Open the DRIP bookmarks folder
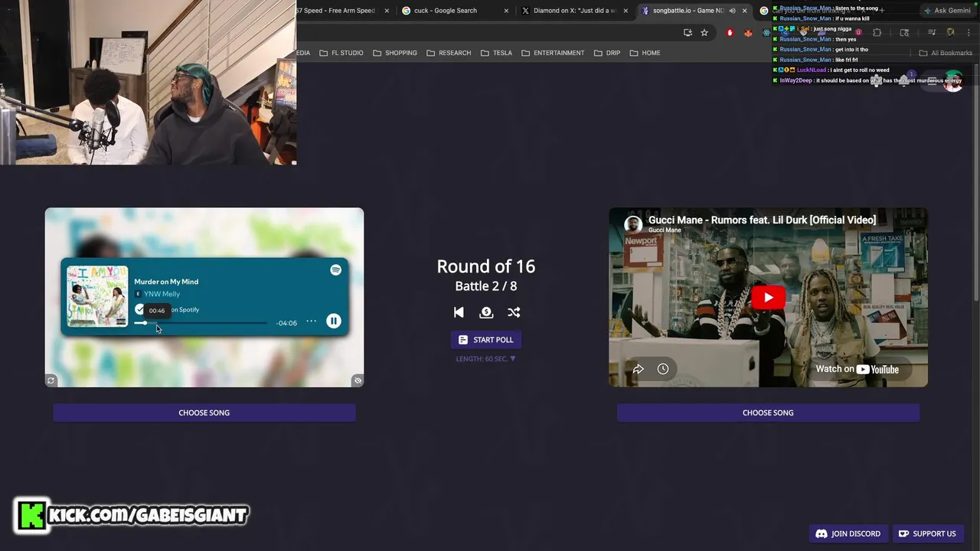This screenshot has height=551, width=980. coord(606,53)
